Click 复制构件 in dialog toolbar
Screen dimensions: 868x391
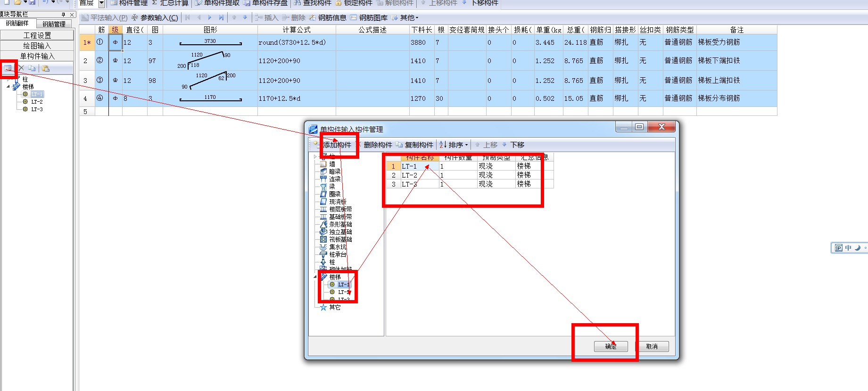coord(414,145)
